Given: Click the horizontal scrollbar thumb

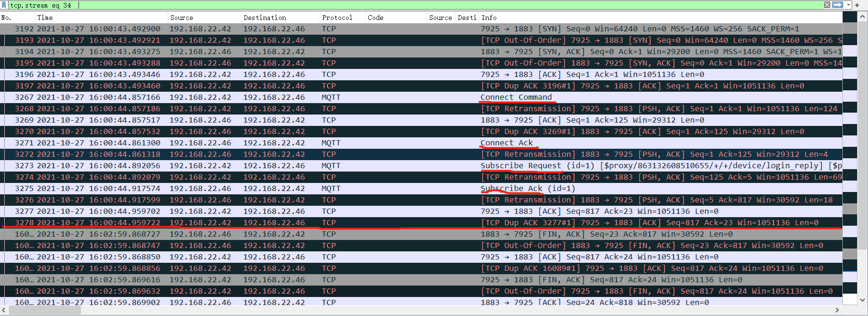Looking at the screenshot, I should tap(45, 310).
